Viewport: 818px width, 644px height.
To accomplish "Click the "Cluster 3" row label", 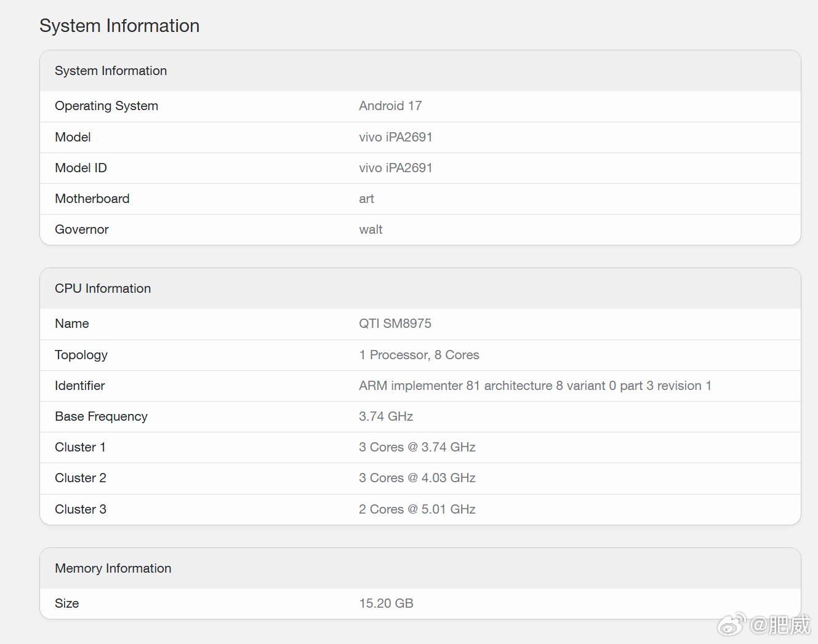I will click(x=81, y=509).
